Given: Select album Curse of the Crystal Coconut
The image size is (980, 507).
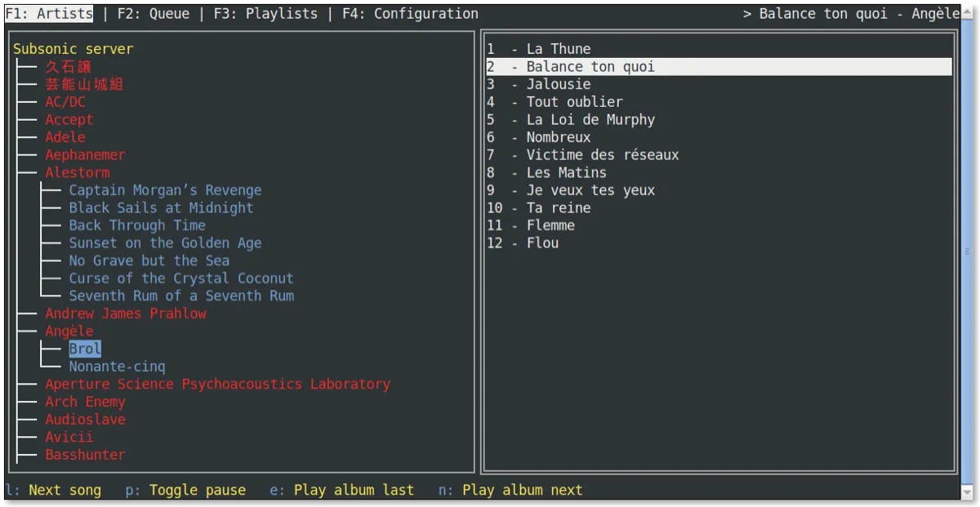Looking at the screenshot, I should [x=180, y=278].
